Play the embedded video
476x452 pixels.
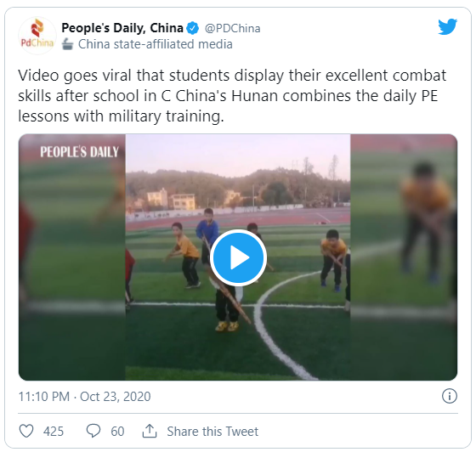(x=238, y=257)
